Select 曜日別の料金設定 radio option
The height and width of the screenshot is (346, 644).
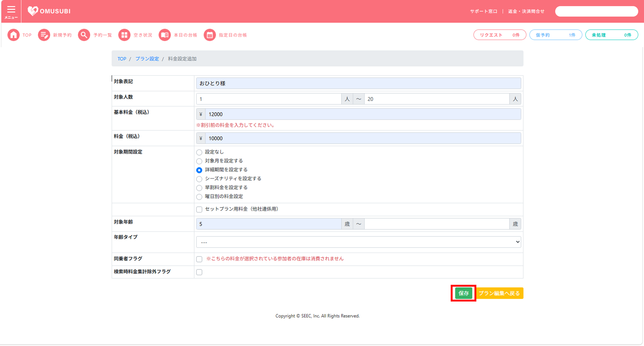[199, 197]
